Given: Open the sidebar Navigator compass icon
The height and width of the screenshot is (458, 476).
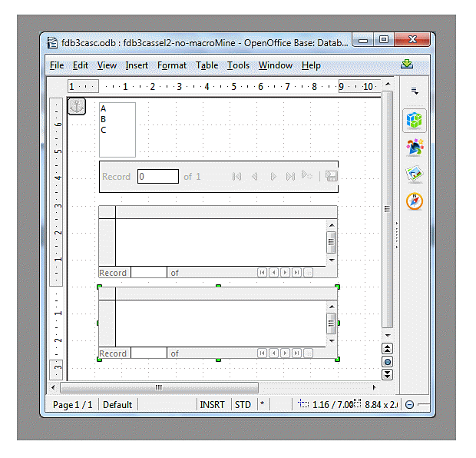Looking at the screenshot, I should pyautogui.click(x=415, y=201).
